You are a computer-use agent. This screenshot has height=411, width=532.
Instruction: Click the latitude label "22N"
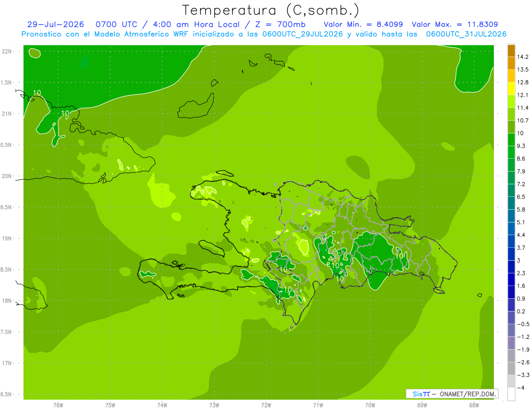[7, 51]
